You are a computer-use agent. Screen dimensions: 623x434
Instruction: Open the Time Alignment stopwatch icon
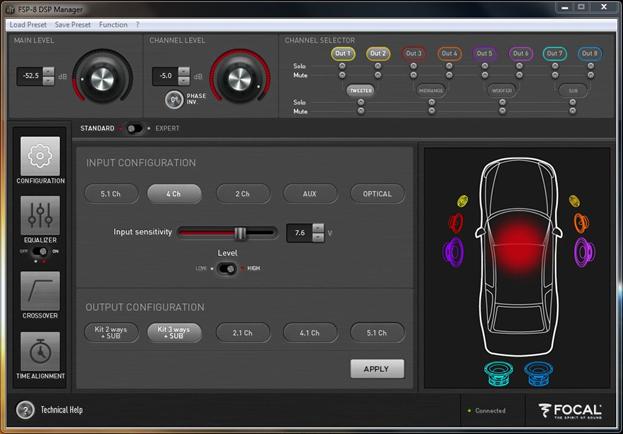40,351
